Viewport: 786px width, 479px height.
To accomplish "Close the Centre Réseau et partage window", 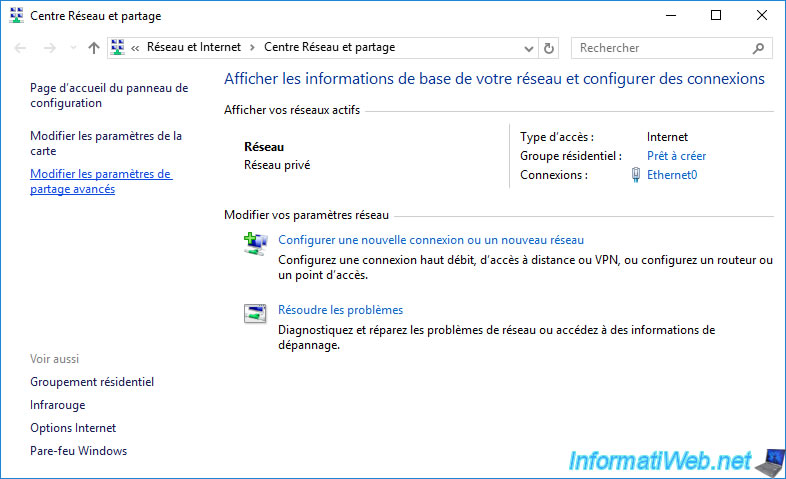I will click(x=761, y=16).
